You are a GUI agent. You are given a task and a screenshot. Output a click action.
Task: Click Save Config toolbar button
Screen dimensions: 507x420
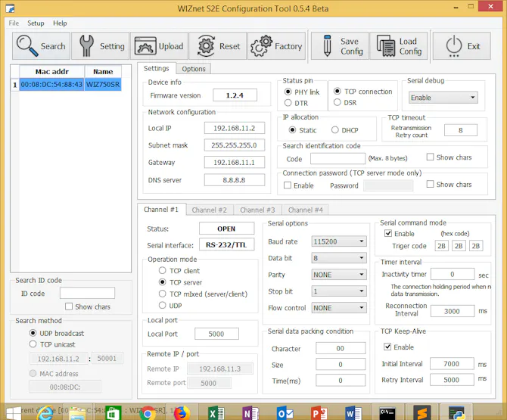coord(340,46)
